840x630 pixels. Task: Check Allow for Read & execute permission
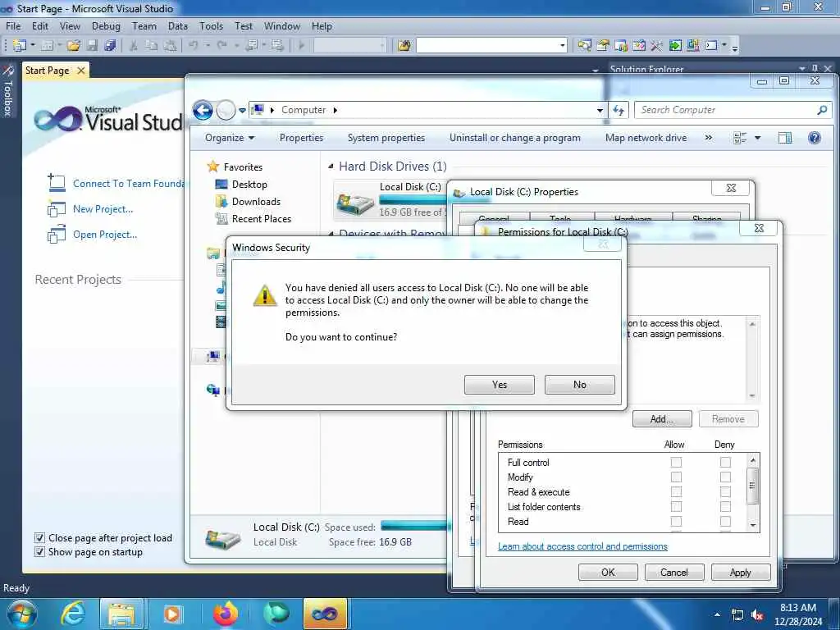pyautogui.click(x=676, y=492)
